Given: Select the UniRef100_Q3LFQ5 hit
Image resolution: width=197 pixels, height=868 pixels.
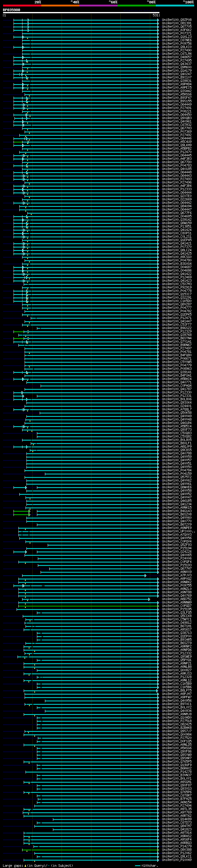Looking at the screenshot, I should [x=177, y=612].
